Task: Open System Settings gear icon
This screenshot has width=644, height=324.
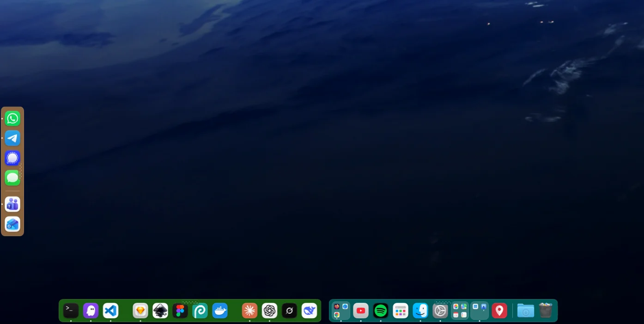Action: (440, 311)
